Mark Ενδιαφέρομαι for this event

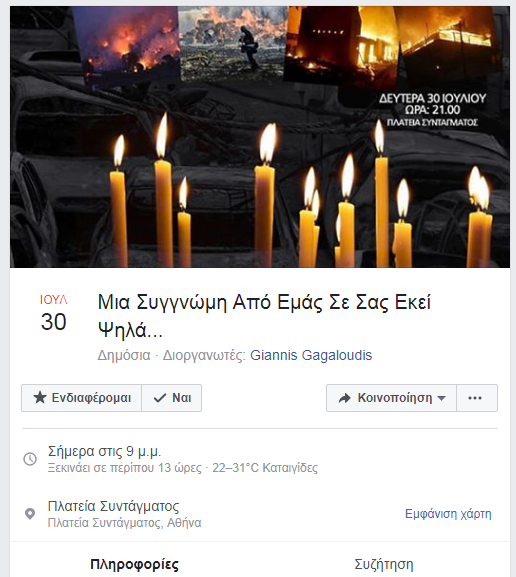click(81, 398)
